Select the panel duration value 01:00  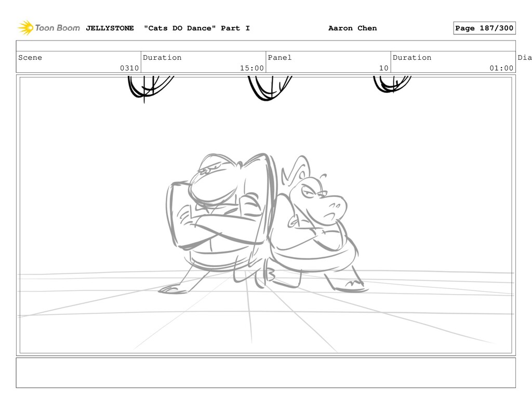point(501,68)
